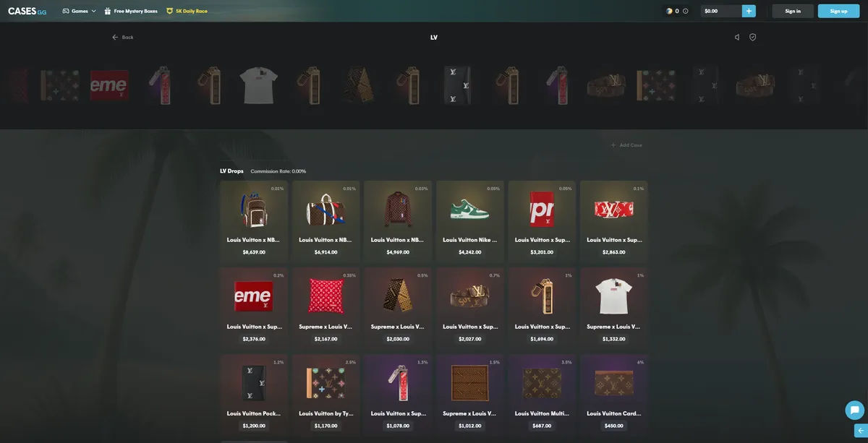The height and width of the screenshot is (443, 868).
Task: Select the Louis Vuitton Pocket organizer drop
Action: (x=253, y=395)
